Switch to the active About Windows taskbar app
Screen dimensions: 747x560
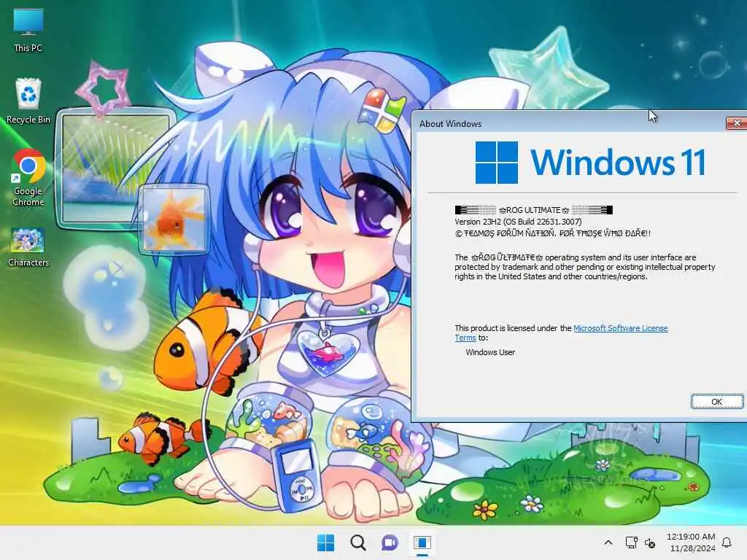[x=422, y=542]
